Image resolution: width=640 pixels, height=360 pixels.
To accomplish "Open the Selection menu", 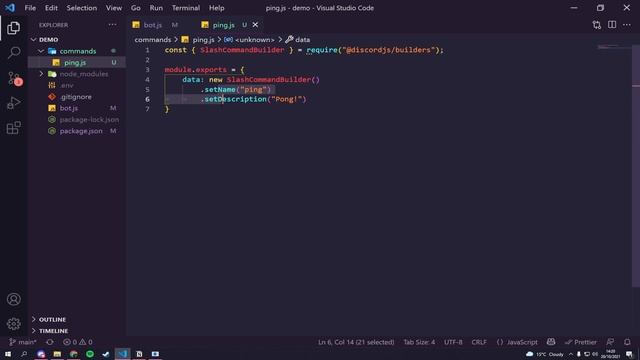I will [x=82, y=8].
